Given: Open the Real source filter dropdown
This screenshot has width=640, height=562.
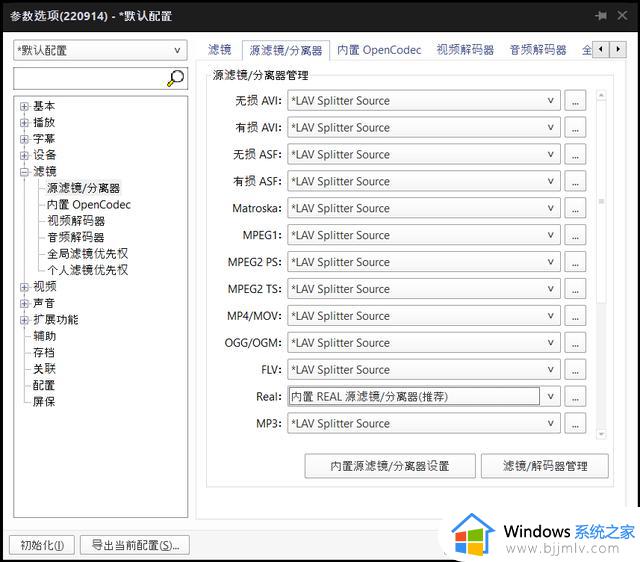Looking at the screenshot, I should tap(424, 397).
